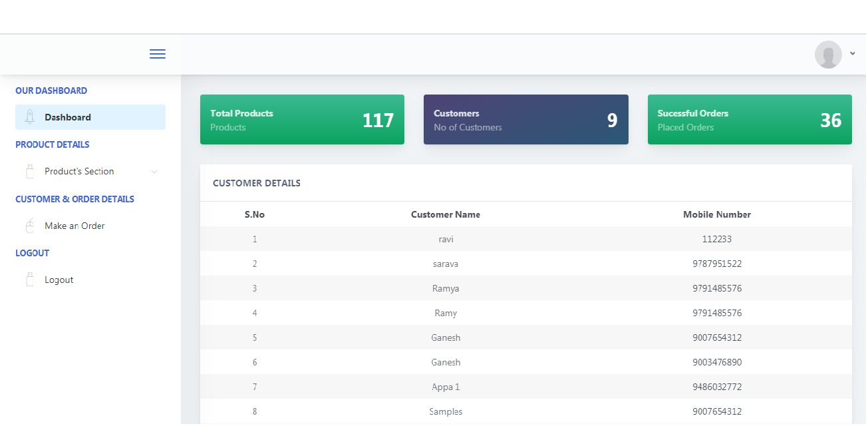Select the Successful Orders card
Screen dimensions: 868x428
click(750, 120)
